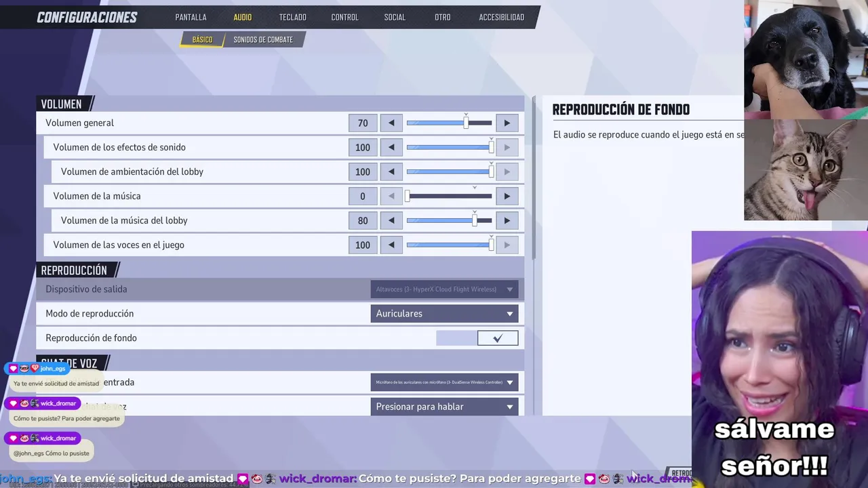Open the Accesibilidad tab

coord(502,17)
